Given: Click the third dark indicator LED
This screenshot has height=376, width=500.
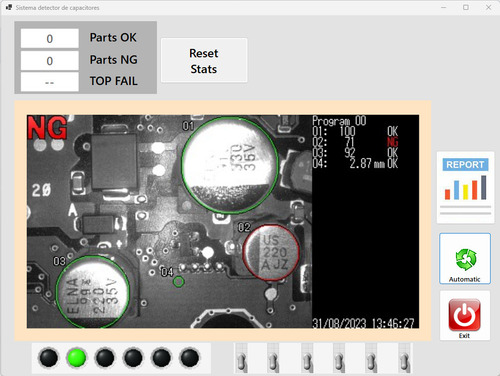Looking at the screenshot, I should pyautogui.click(x=133, y=358).
